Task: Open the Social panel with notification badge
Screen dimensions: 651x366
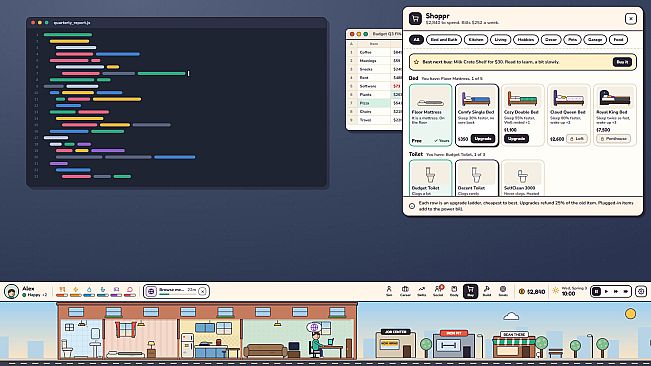Action: pyautogui.click(x=438, y=291)
